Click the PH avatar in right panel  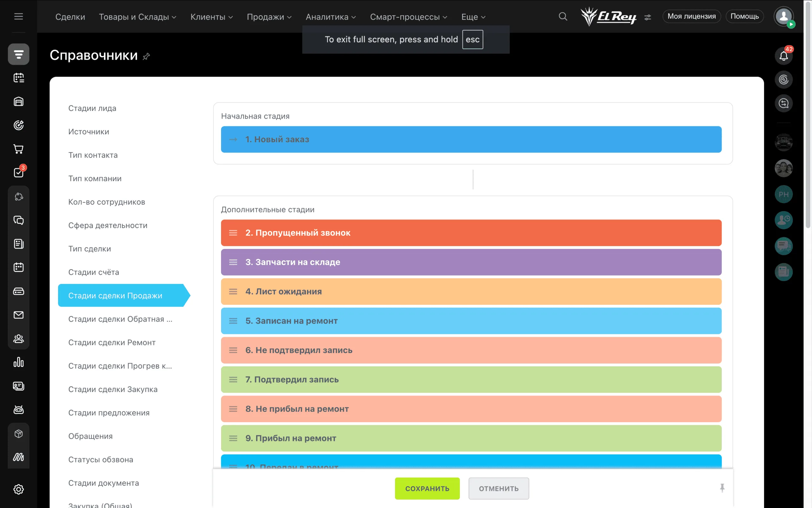tap(783, 194)
